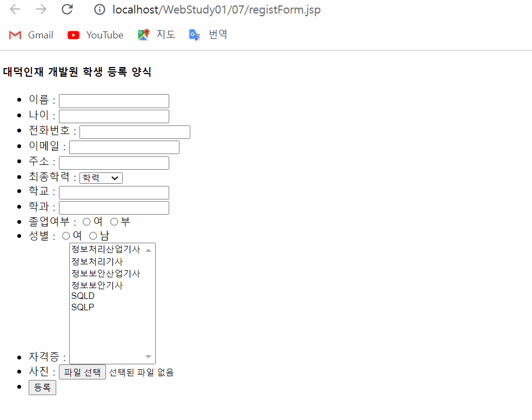Select 남 radio for 성별
The image size is (532, 420).
pyautogui.click(x=93, y=236)
